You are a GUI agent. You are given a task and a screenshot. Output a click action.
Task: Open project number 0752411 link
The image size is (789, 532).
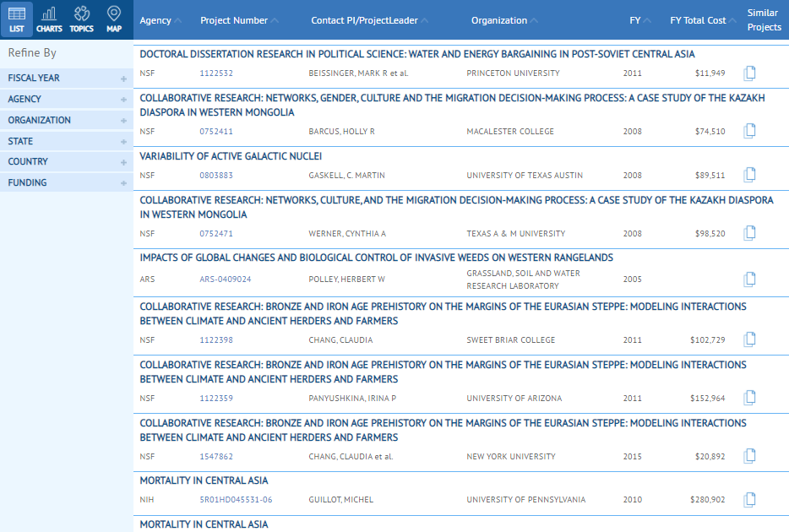pyautogui.click(x=216, y=132)
